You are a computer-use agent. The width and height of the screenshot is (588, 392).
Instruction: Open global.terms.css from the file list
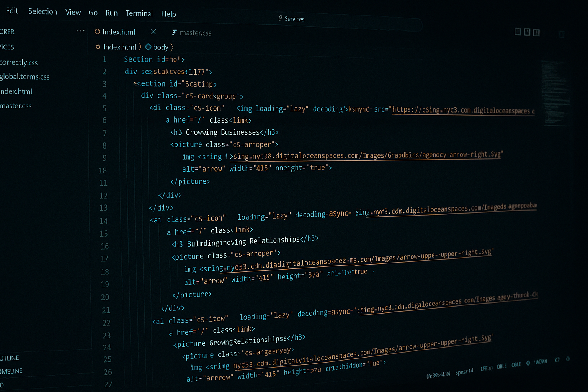[24, 77]
